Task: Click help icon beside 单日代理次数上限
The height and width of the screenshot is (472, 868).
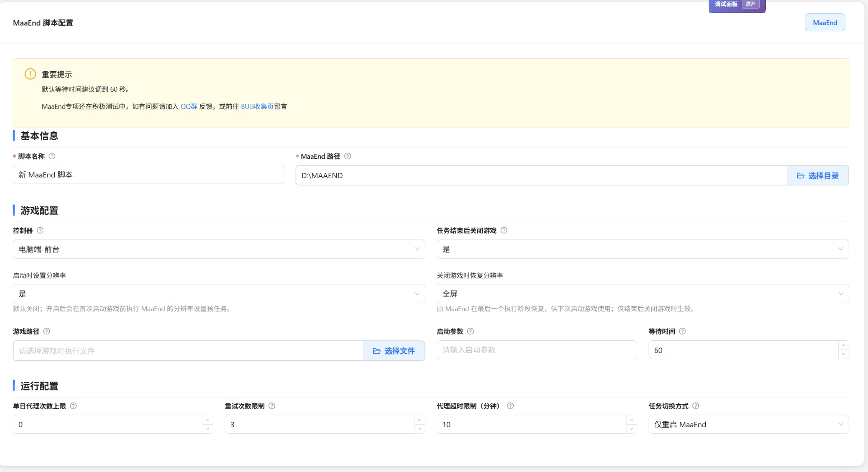Action: pyautogui.click(x=73, y=406)
